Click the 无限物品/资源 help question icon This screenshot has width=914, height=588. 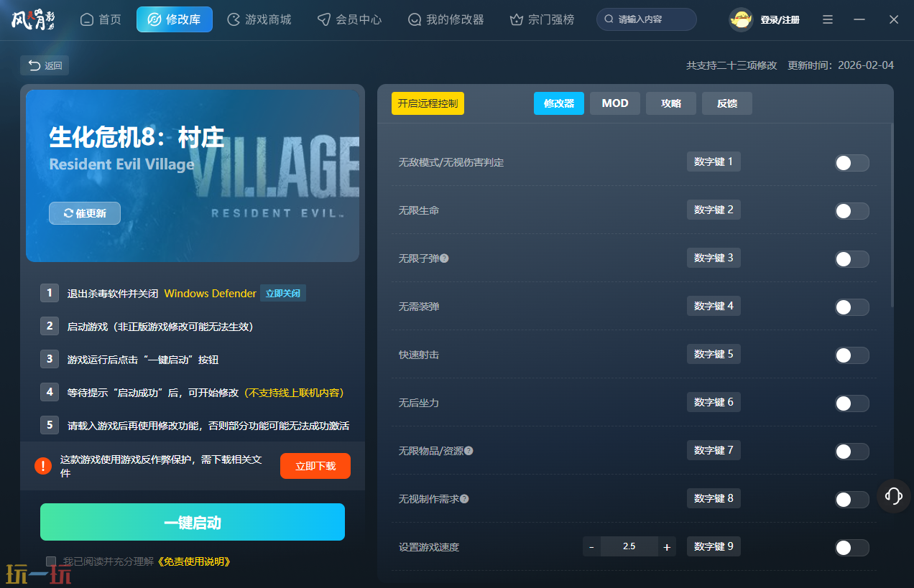pos(468,451)
